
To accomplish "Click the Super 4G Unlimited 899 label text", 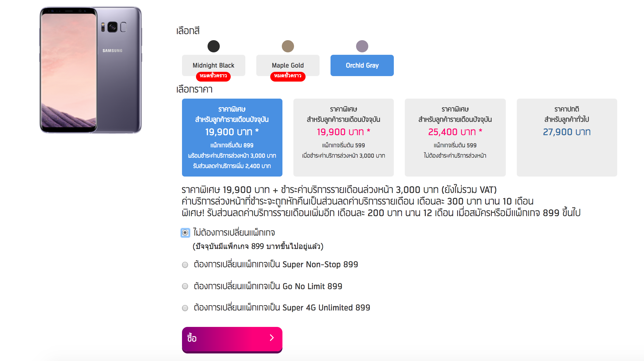I will (x=282, y=308).
